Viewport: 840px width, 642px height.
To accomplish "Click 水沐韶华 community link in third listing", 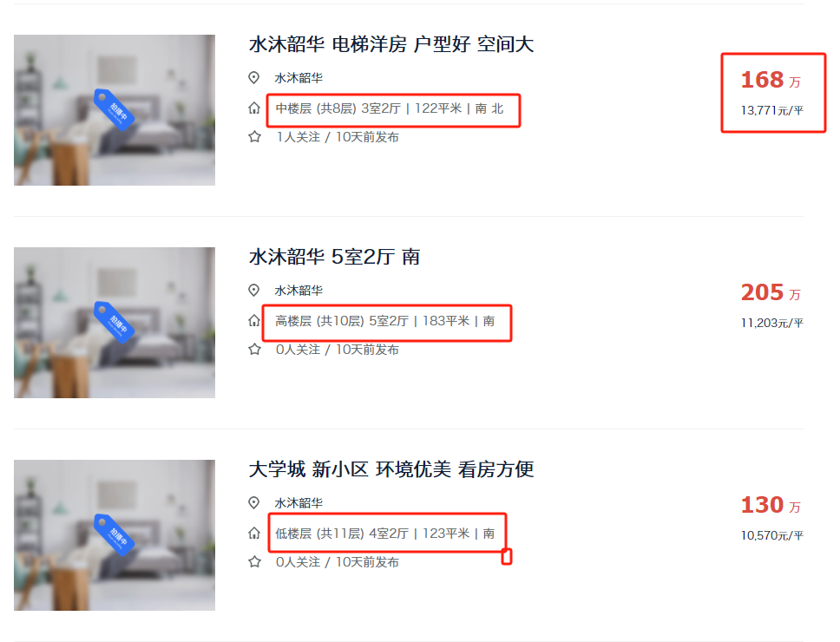I will [x=299, y=503].
